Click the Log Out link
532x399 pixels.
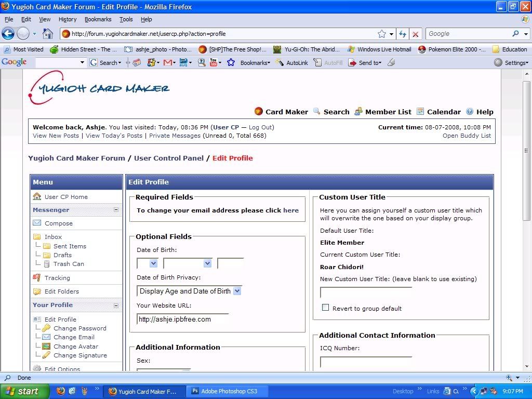click(x=260, y=127)
